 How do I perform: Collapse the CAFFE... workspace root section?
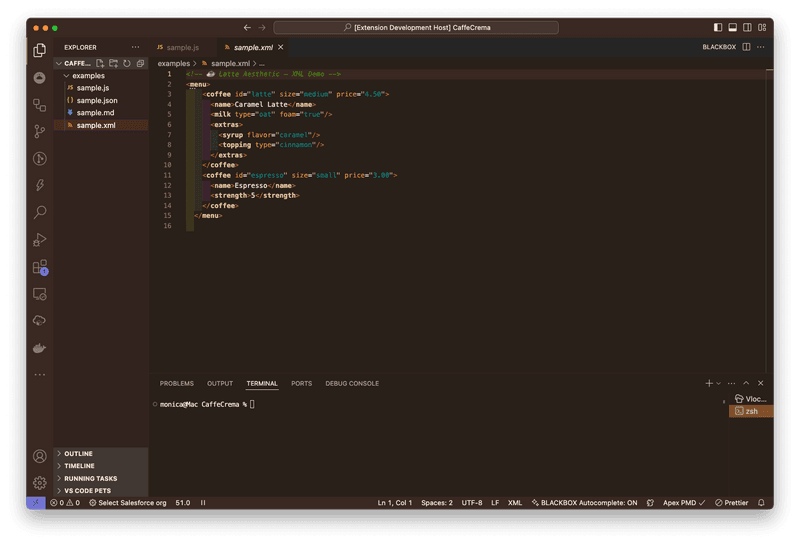click(x=75, y=63)
